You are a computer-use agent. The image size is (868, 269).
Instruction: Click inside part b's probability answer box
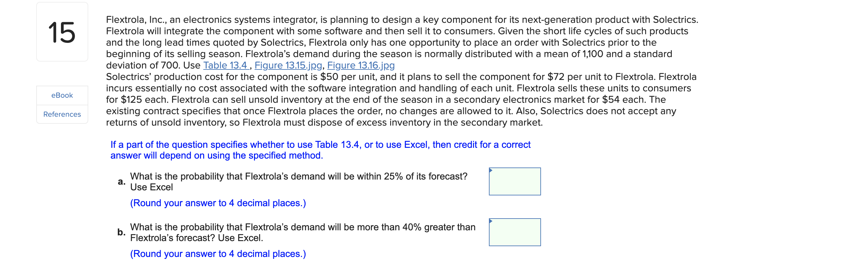(x=515, y=232)
